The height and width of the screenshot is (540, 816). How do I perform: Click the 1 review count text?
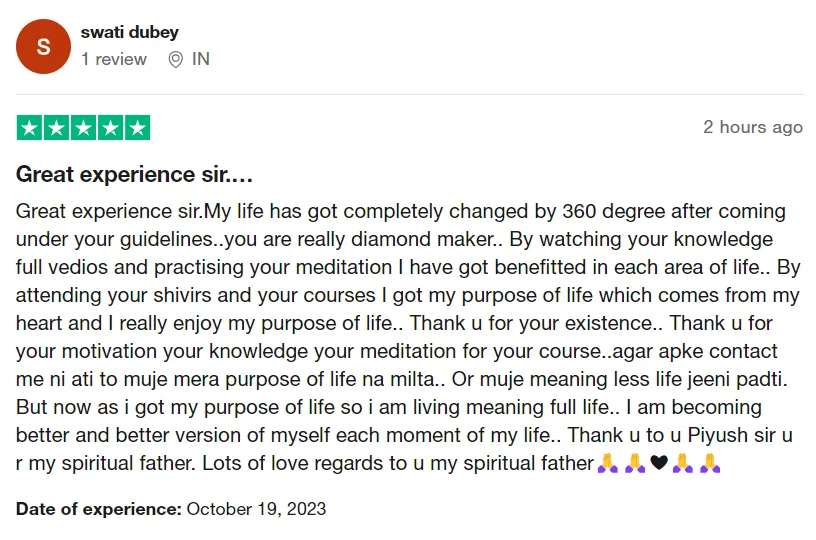[x=114, y=59]
